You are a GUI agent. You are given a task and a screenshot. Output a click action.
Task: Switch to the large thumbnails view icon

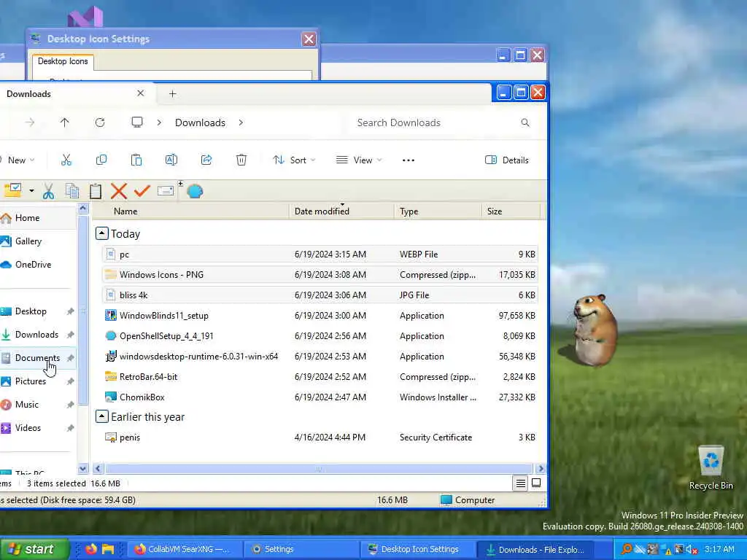click(536, 483)
